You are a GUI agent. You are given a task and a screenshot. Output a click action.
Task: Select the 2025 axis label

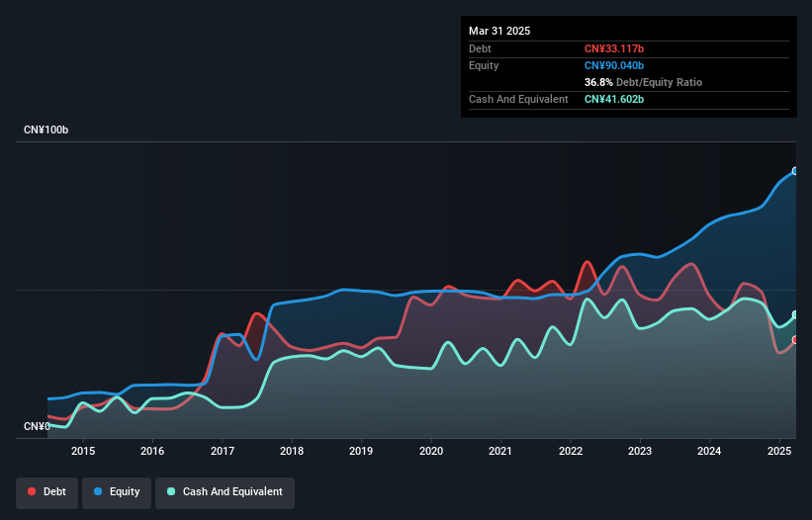coord(778,451)
